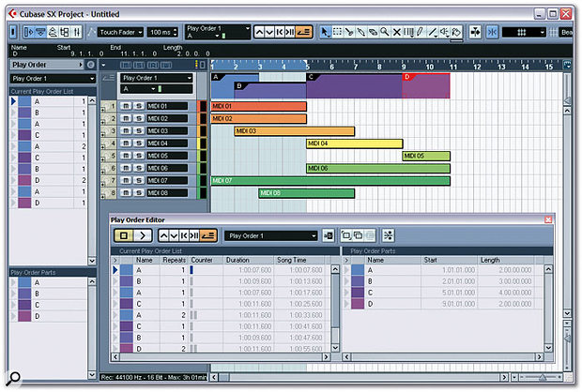Click the duplicate play order icon
Screen dimensions: 582x392
[x=359, y=235]
